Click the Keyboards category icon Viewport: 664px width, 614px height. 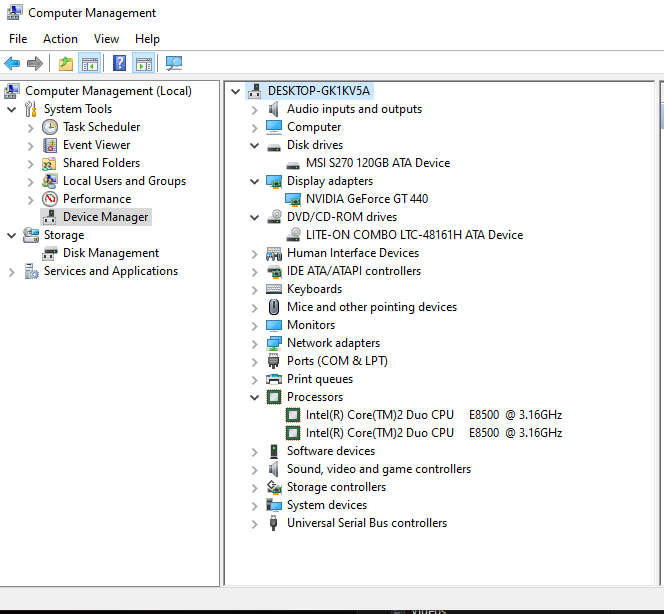pyautogui.click(x=274, y=289)
